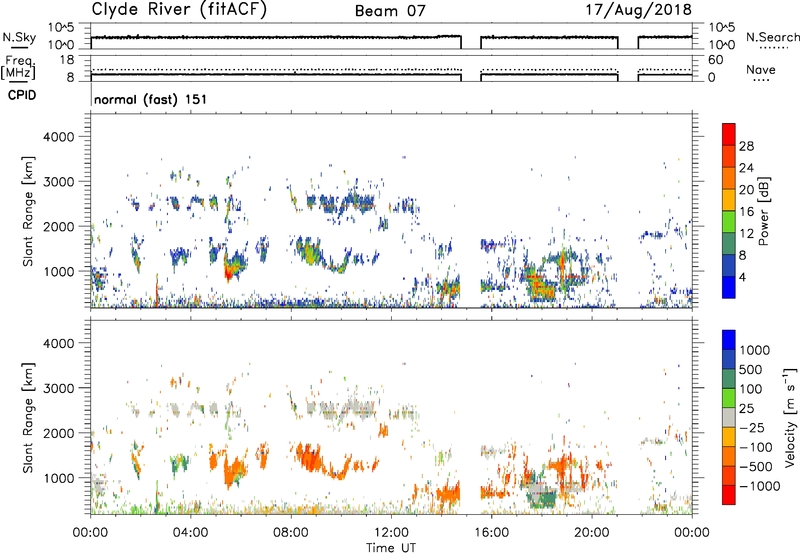The width and height of the screenshot is (800, 554).
Task: Click the '08:00' time axis label
Action: [291, 533]
